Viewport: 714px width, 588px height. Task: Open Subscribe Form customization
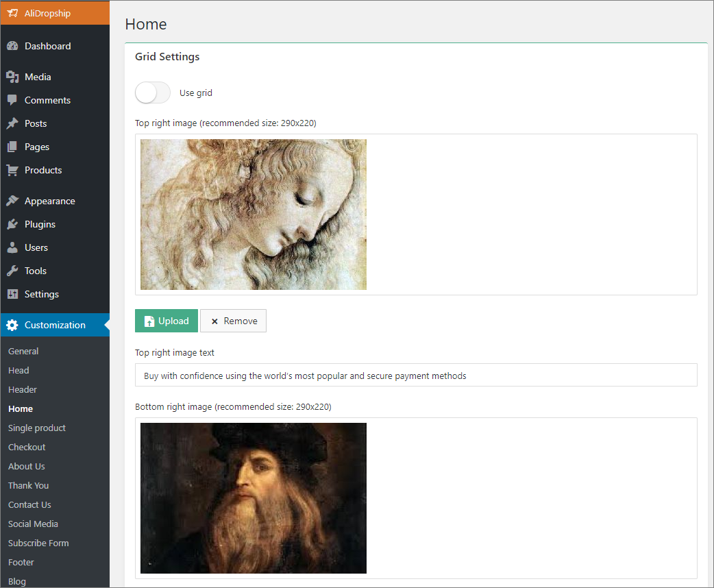38,543
